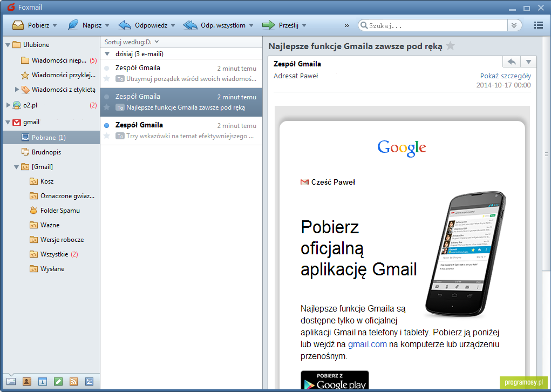Open the notes icon in bottom bar
The height and width of the screenshot is (392, 551).
pos(58,381)
